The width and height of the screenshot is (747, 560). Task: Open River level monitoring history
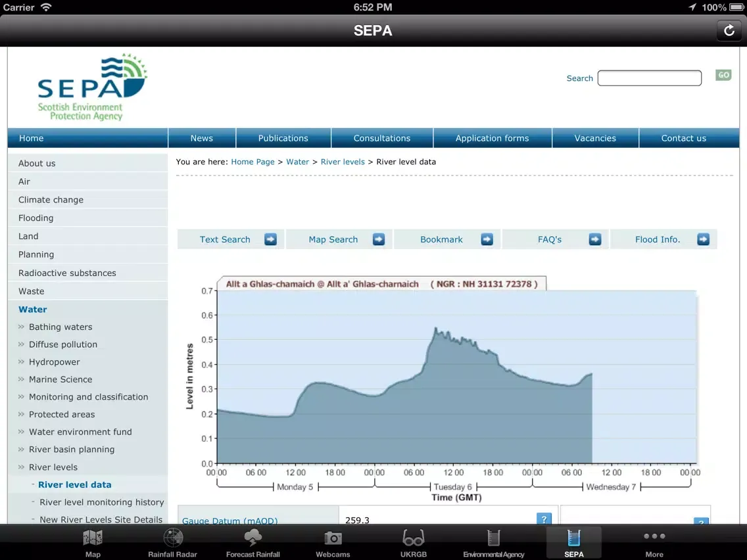click(101, 502)
